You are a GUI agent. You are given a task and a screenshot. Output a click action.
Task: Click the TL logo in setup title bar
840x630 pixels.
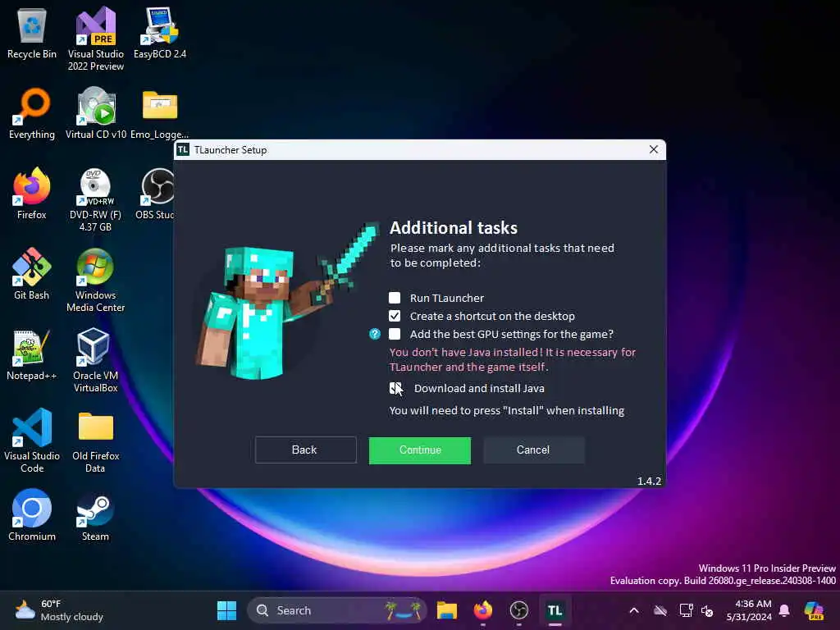pos(183,150)
